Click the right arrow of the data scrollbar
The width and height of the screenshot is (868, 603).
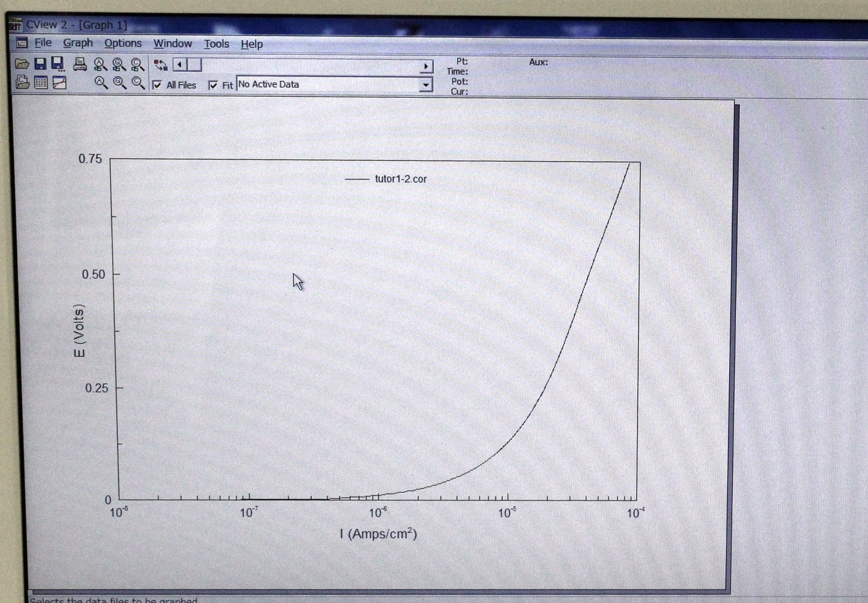426,67
